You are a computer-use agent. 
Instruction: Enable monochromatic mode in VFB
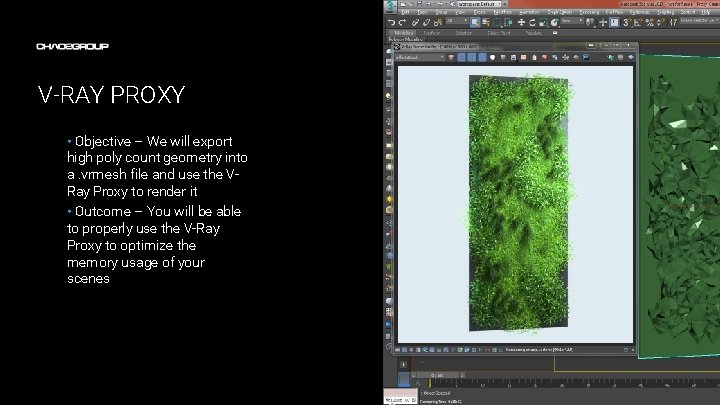click(x=503, y=57)
